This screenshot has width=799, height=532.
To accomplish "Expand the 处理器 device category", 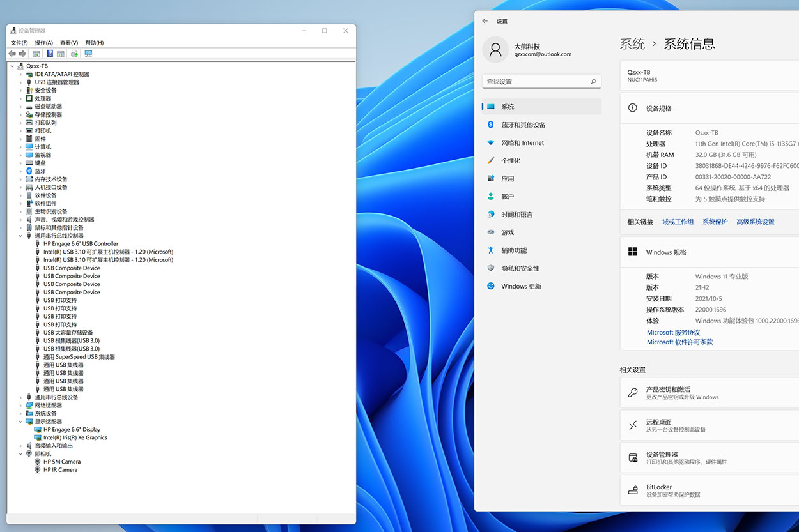I will click(20, 98).
